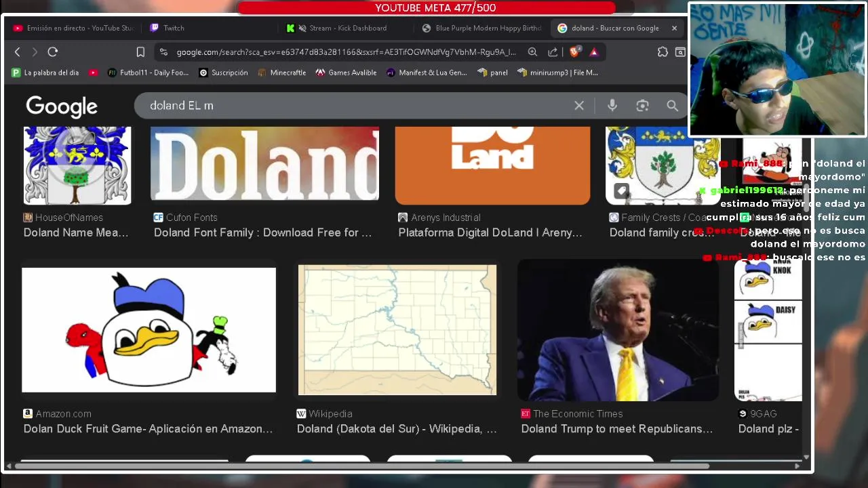Open the Dolan Duck Fruit Game image

(x=149, y=330)
